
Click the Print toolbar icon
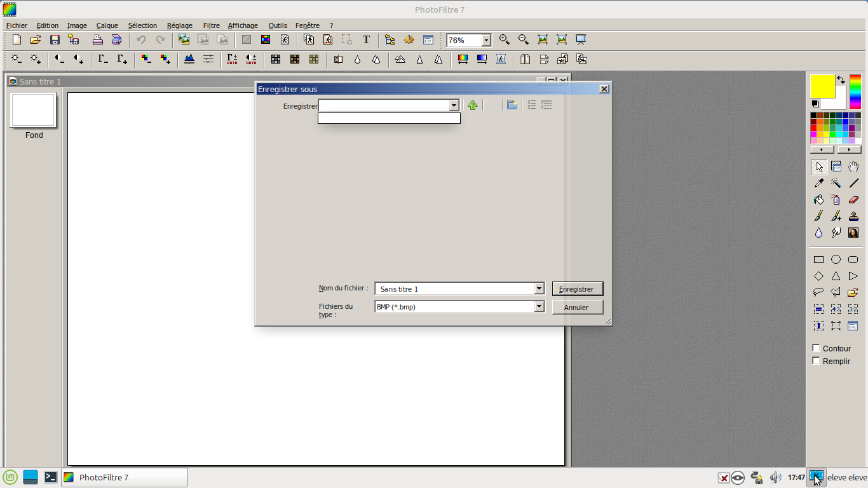point(97,39)
